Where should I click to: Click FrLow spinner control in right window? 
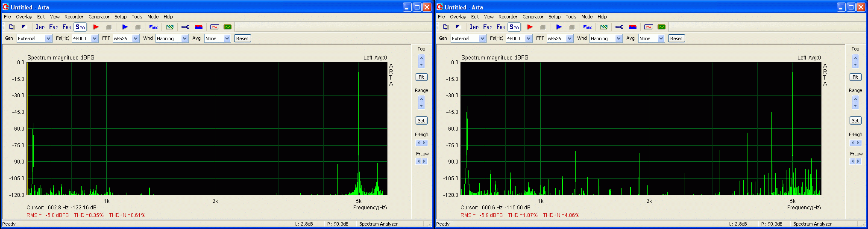pyautogui.click(x=856, y=161)
